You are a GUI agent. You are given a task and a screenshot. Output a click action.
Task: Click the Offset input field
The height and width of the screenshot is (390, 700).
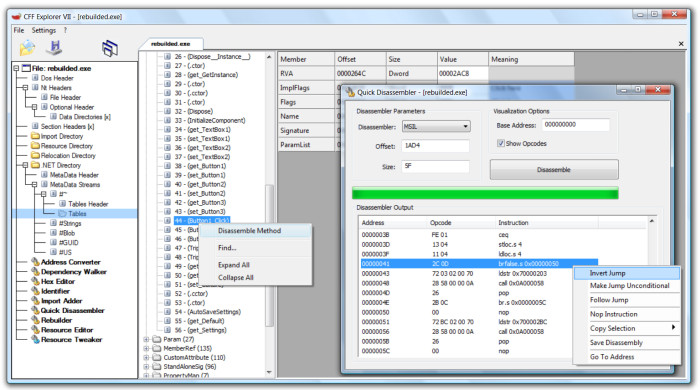(x=435, y=146)
